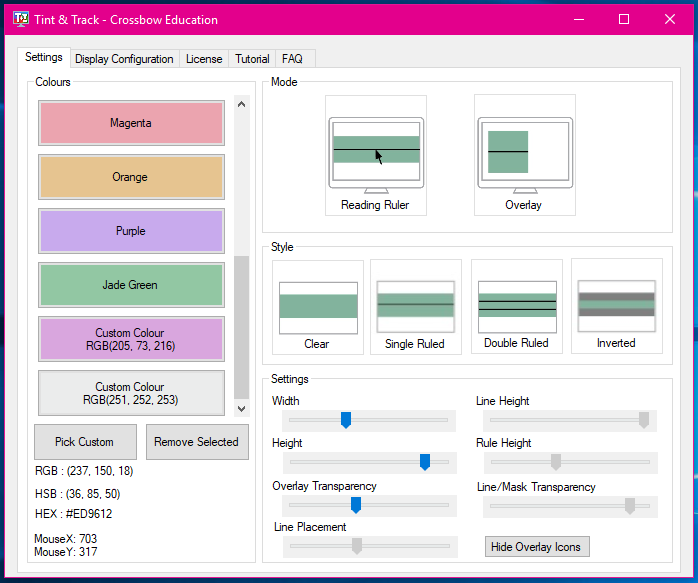
Task: Click the MouseX: 703 readout
Action: coord(66,538)
